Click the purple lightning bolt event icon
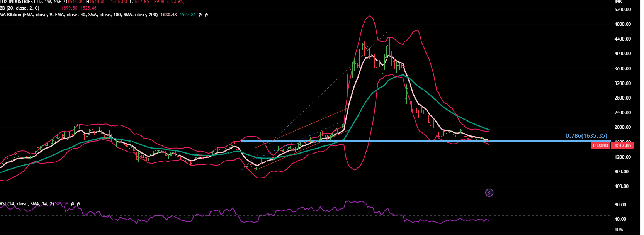 point(489,193)
